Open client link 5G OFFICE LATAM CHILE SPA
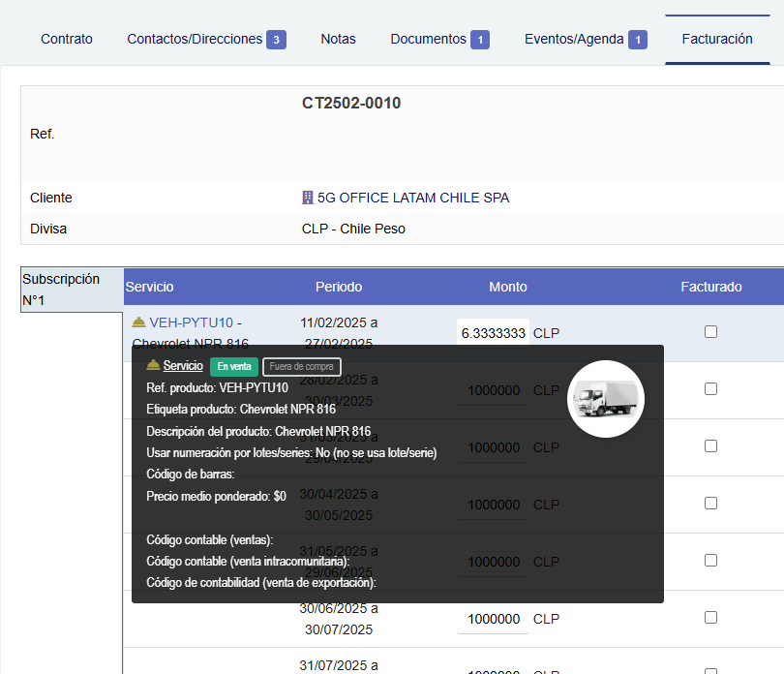784x674 pixels. click(413, 198)
